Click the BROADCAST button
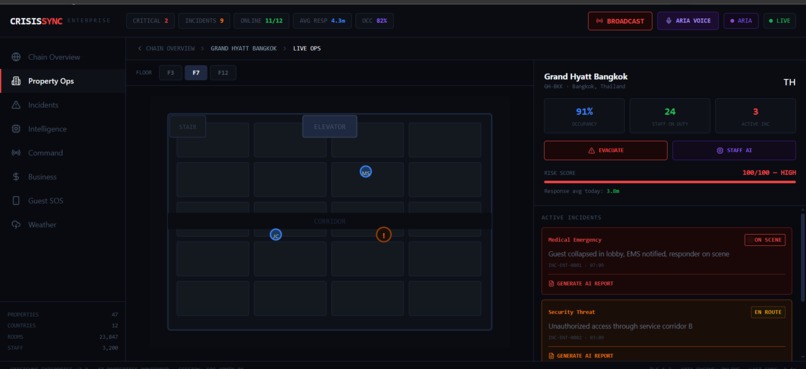The image size is (806, 369). pyautogui.click(x=620, y=21)
